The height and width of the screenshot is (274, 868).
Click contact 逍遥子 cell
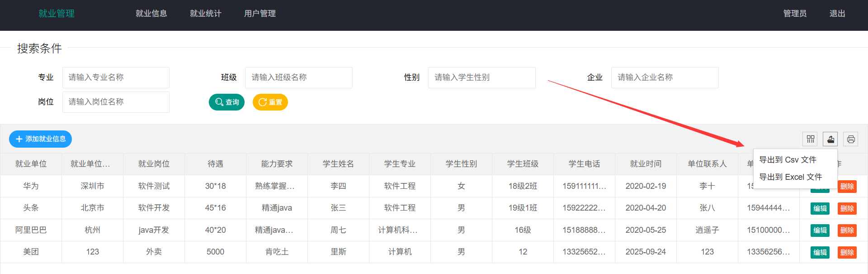(708, 230)
